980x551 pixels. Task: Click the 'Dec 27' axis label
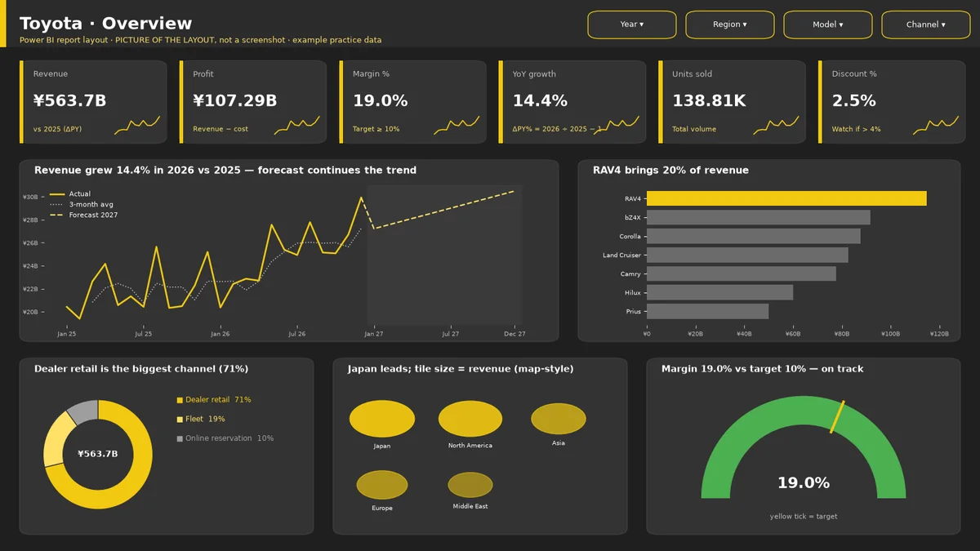coord(514,334)
